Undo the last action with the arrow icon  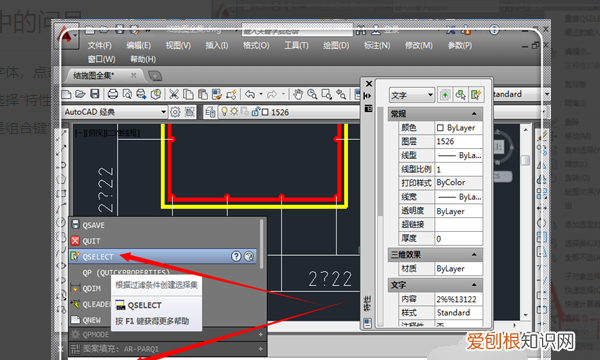[250, 94]
